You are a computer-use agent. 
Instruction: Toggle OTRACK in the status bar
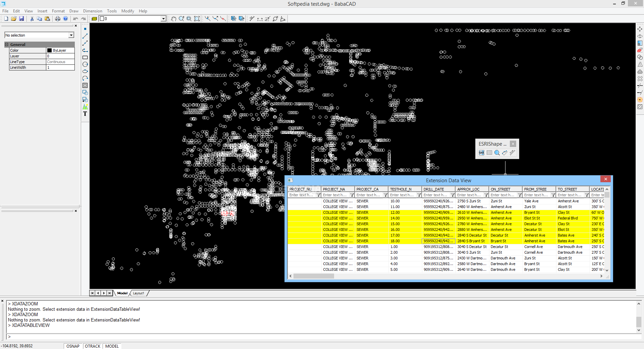pos(93,346)
